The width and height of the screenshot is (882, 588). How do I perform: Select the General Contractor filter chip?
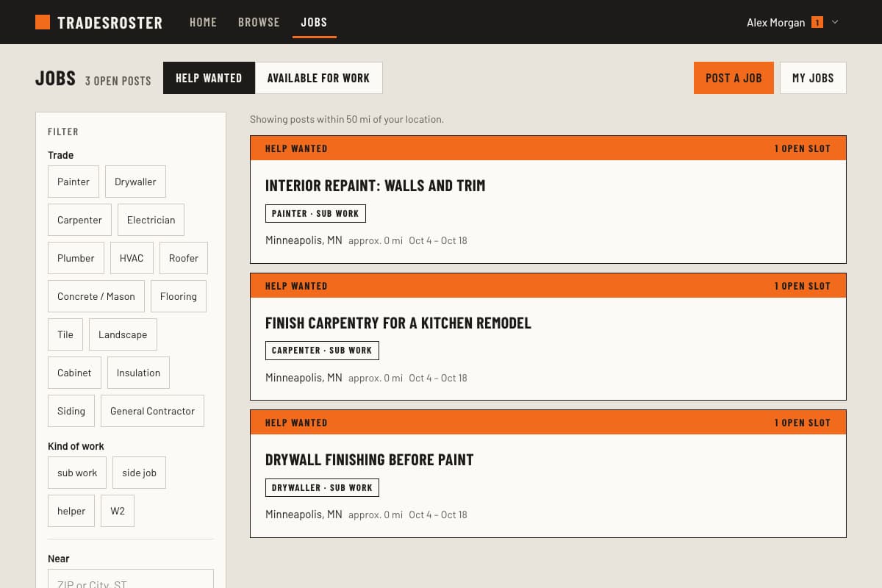pos(152,411)
